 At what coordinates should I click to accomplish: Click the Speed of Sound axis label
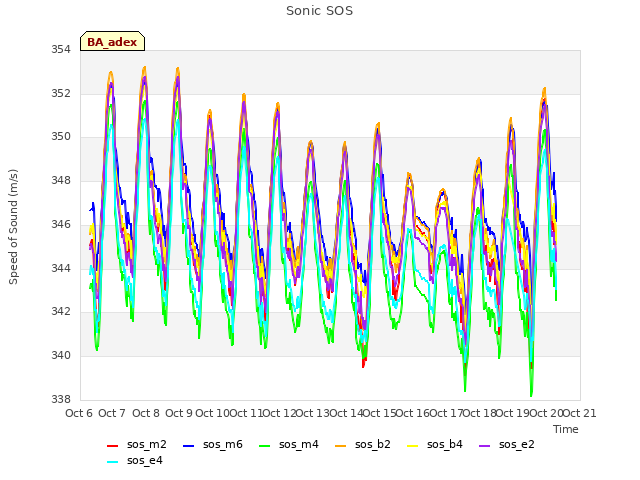pos(13,227)
